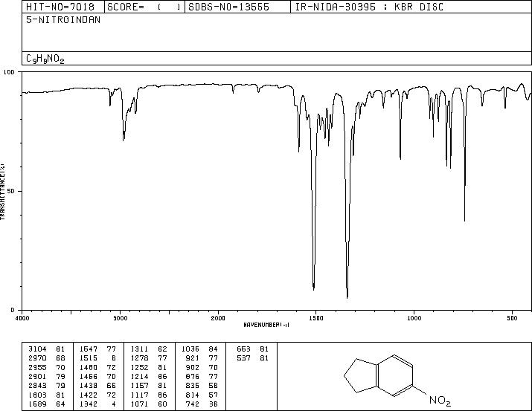Image resolution: width=532 pixels, height=411 pixels.
Task: Click peak table value 835
Action: click(x=193, y=386)
